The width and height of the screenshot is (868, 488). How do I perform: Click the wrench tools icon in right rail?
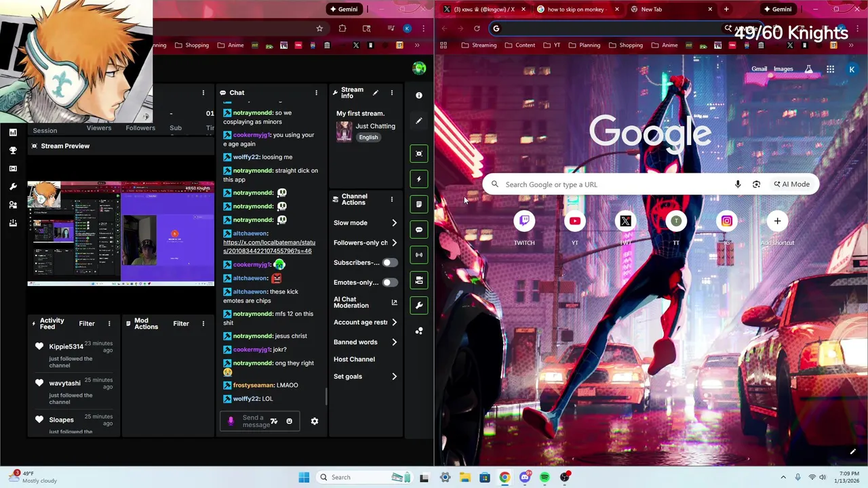coord(419,305)
